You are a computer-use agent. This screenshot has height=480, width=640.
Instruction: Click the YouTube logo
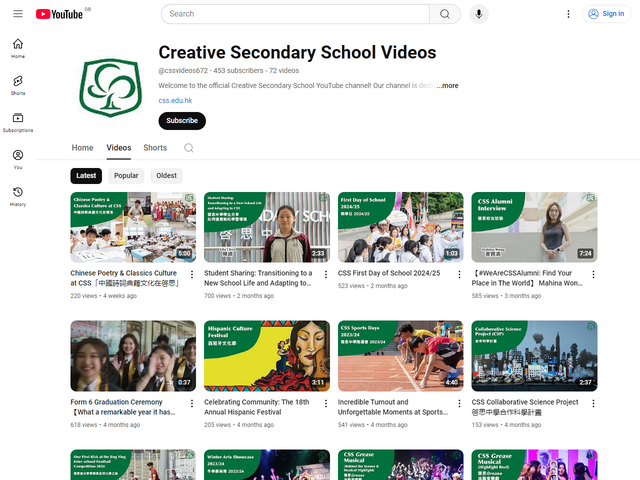pyautogui.click(x=59, y=14)
